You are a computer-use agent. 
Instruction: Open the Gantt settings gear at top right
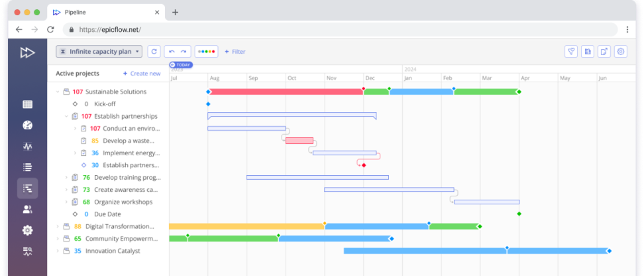click(621, 51)
